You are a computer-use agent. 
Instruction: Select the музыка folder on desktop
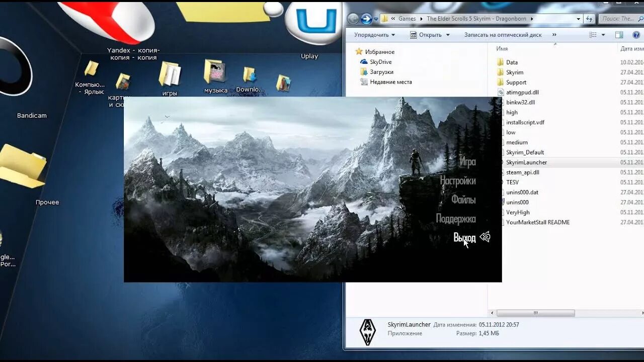point(215,77)
